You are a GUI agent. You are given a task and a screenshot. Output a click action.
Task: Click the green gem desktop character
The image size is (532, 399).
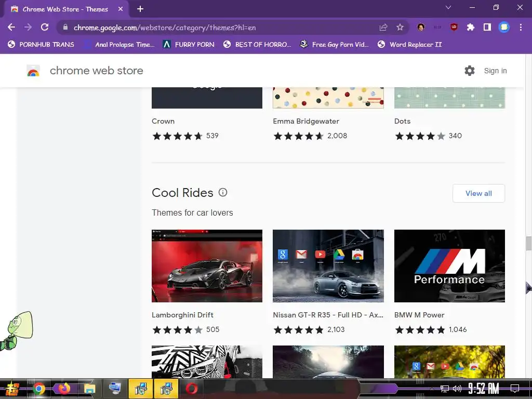tap(17, 331)
